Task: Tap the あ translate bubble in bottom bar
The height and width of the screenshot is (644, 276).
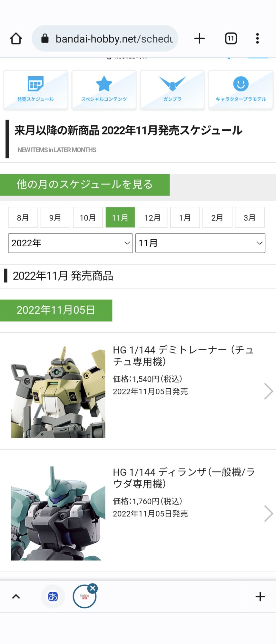Action: point(53,596)
